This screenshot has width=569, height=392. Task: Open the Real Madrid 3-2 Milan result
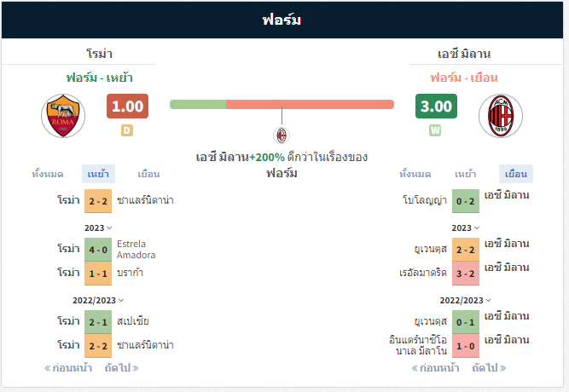click(466, 274)
